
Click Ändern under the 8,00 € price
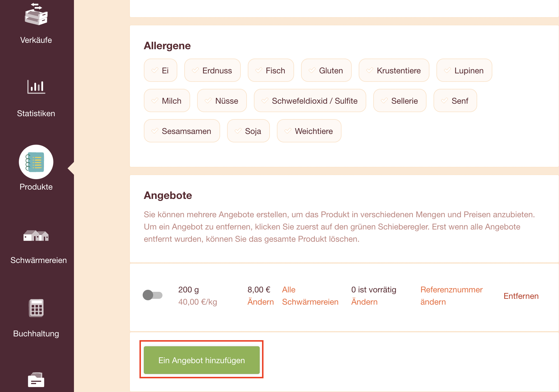(261, 302)
